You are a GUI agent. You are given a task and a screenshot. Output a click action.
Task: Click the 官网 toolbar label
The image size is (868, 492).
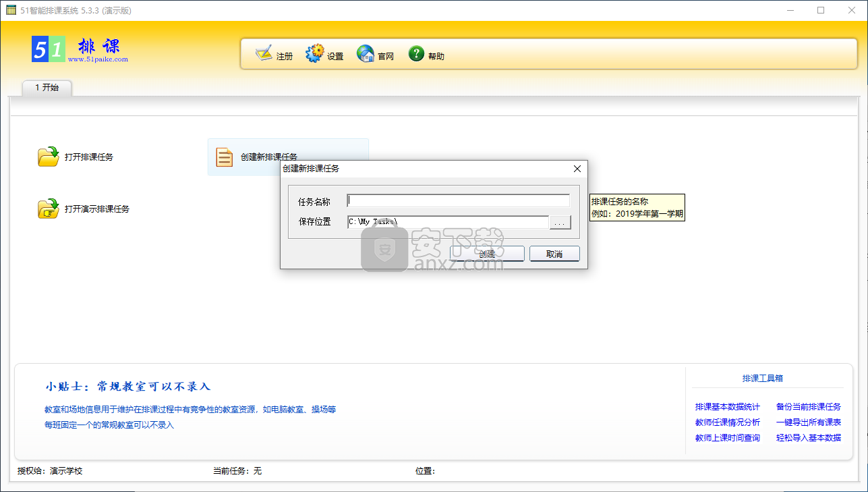click(x=386, y=57)
